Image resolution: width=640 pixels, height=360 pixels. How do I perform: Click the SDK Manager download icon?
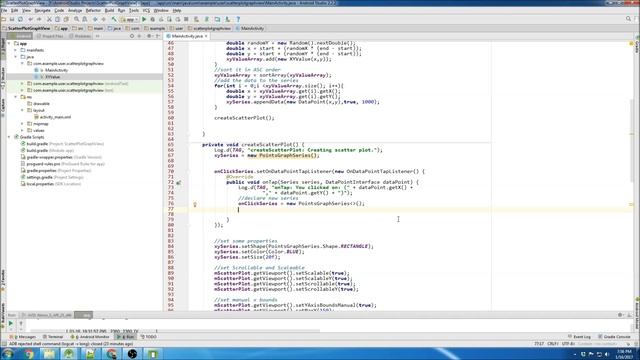(228, 19)
